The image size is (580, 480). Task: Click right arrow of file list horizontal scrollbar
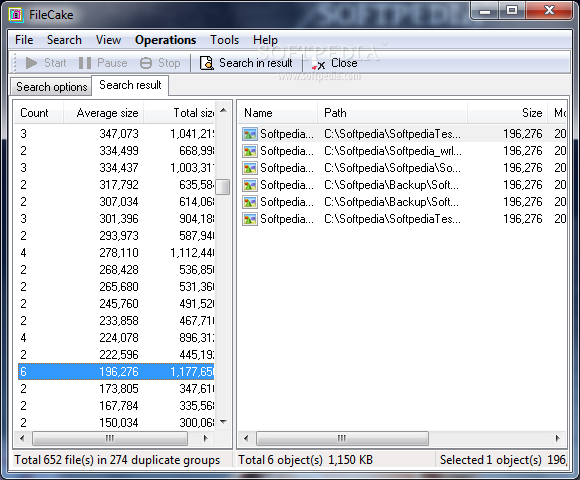pos(558,439)
